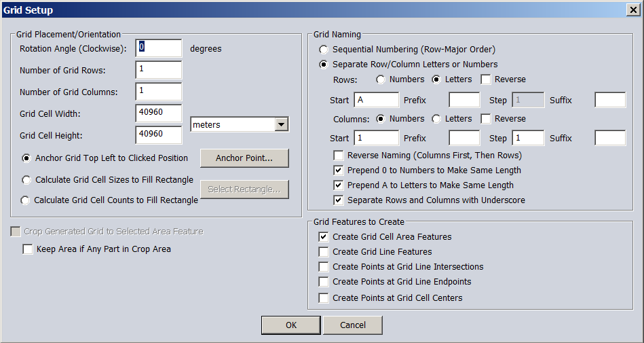Select Calculate Grid Cell Sizes to Fill Rectangle

26,180
